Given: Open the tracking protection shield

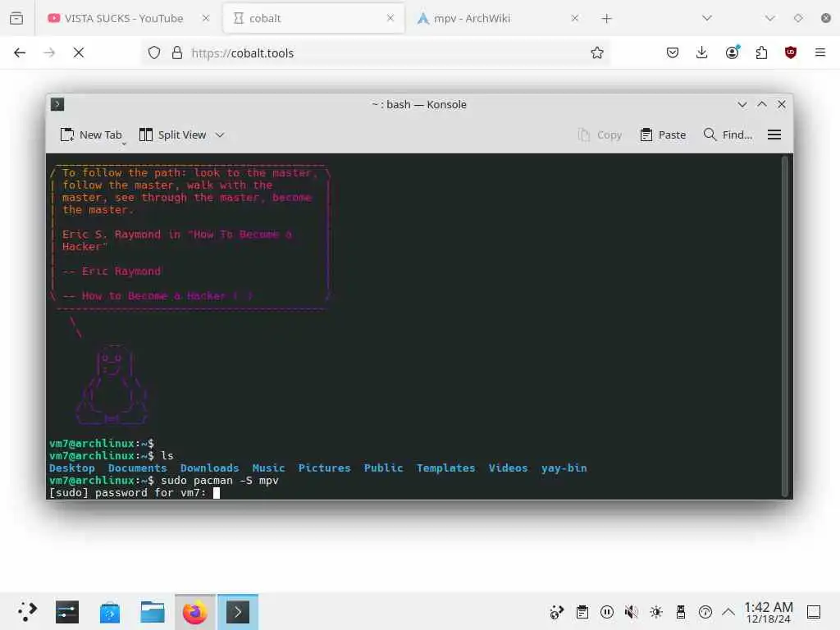Looking at the screenshot, I should tap(154, 52).
